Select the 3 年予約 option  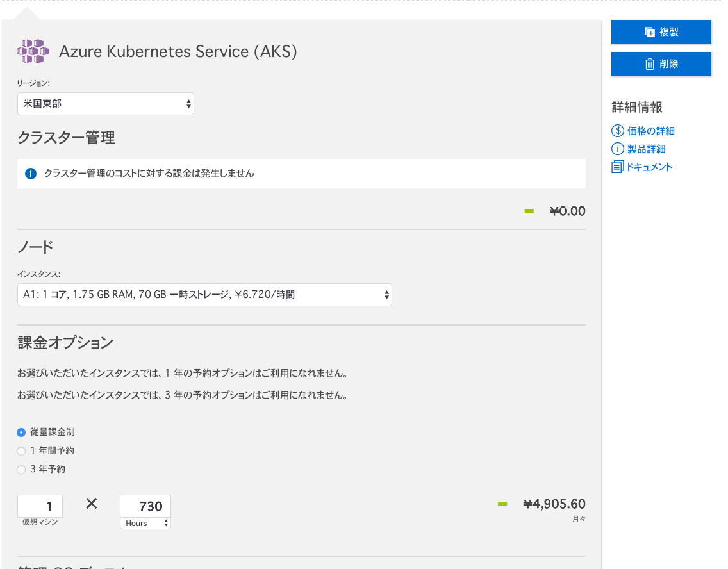pos(21,469)
